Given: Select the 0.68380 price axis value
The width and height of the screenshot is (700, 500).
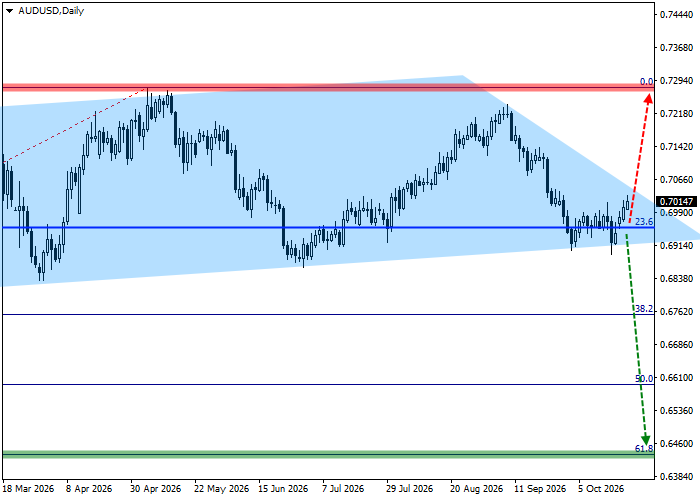Looking at the screenshot, I should tap(677, 279).
